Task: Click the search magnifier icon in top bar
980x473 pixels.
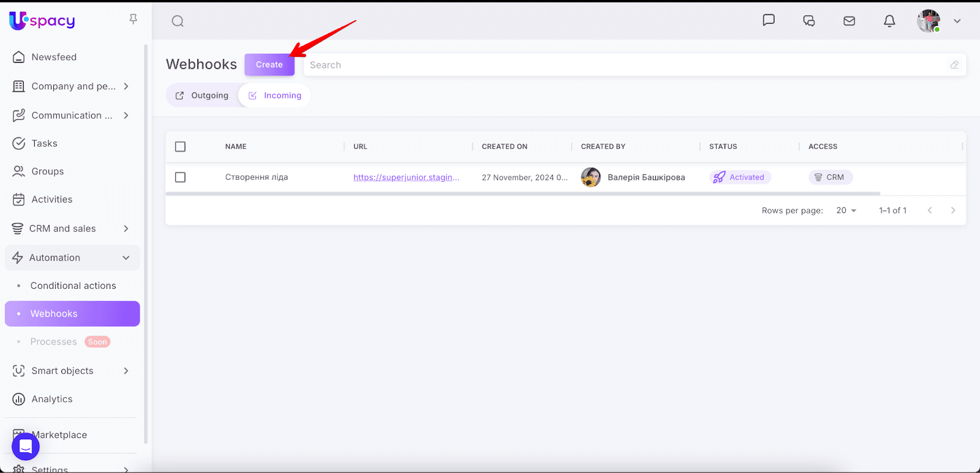Action: click(178, 21)
